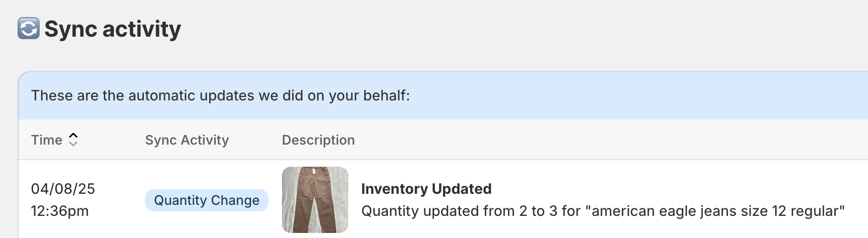This screenshot has height=238, width=868.
Task: Select the Description column header
Action: point(318,140)
